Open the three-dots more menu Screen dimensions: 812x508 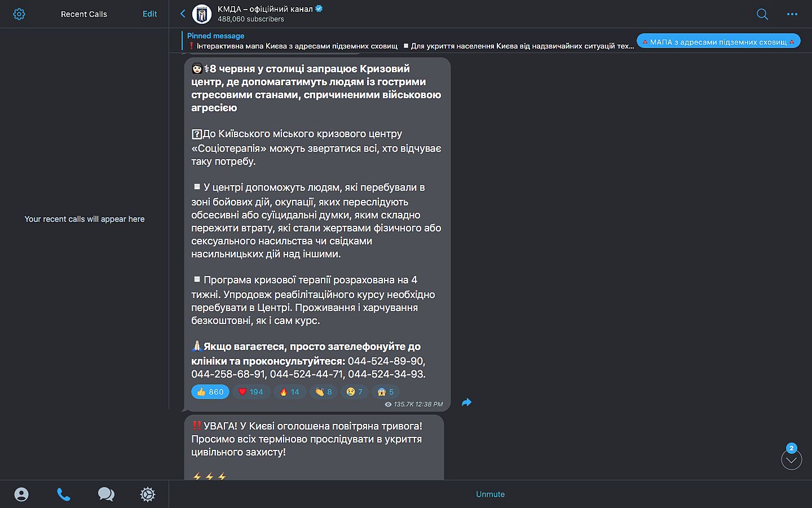792,14
